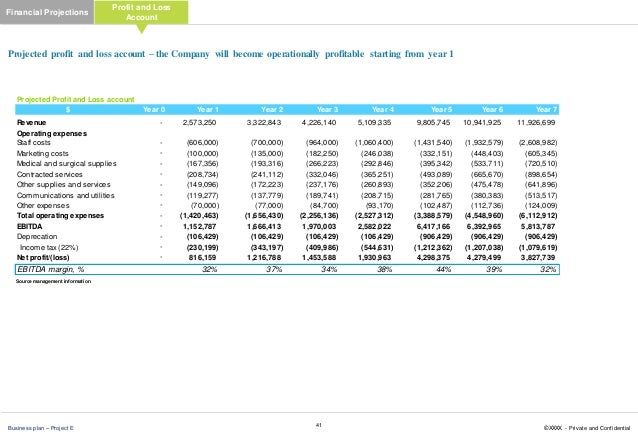Image resolution: width=638 pixels, height=442 pixels.
Task: Click the Staff costs row label
Action: (x=33, y=142)
